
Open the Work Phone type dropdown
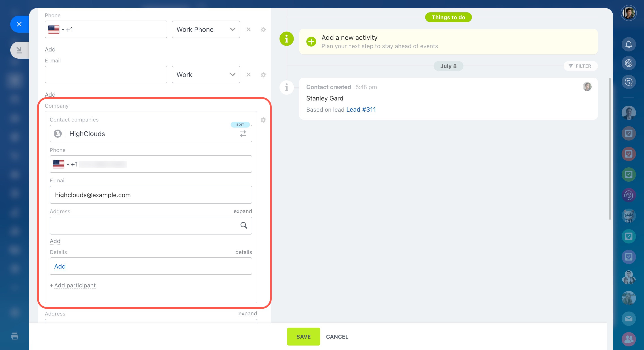pos(205,30)
